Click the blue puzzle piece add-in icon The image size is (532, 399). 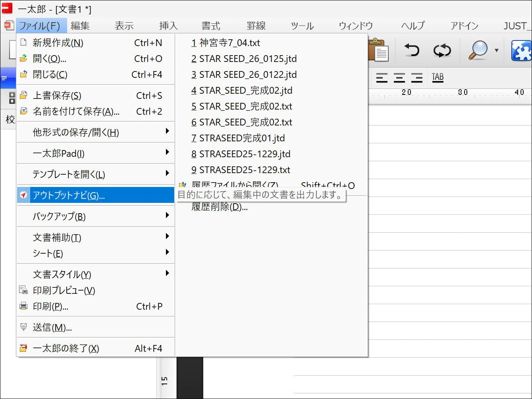tap(521, 50)
